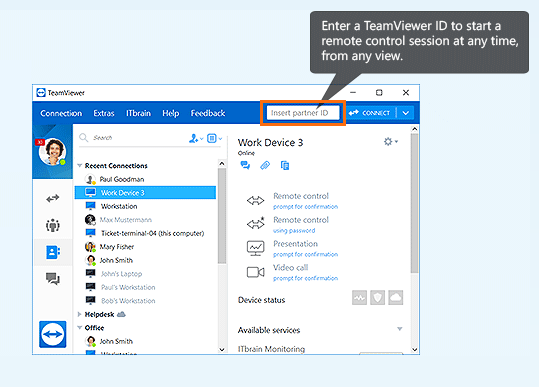Click the ITbrain Monitoring entry
This screenshot has height=387, width=539.
pyautogui.click(x=271, y=349)
